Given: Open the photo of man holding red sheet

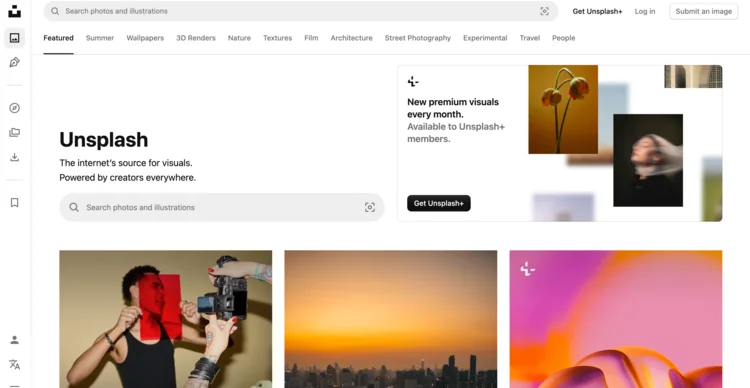Looking at the screenshot, I should click(165, 319).
